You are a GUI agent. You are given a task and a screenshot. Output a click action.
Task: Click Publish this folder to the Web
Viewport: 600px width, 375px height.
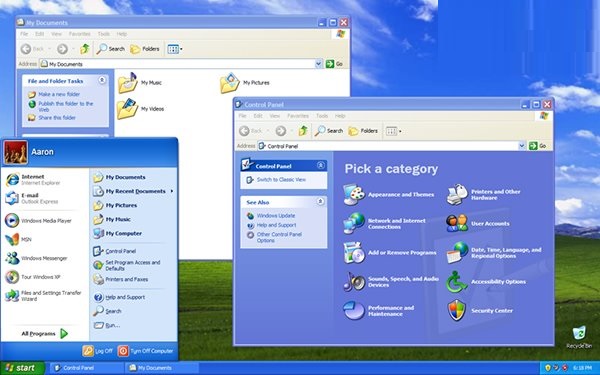pos(65,106)
